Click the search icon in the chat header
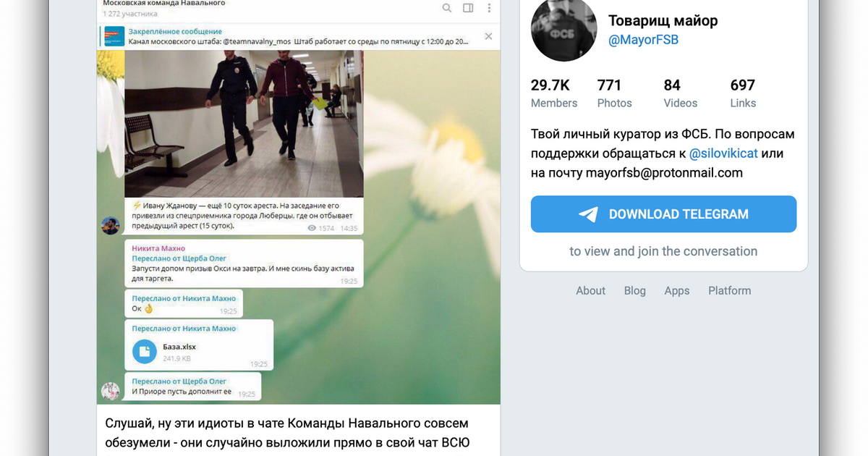 click(x=447, y=8)
